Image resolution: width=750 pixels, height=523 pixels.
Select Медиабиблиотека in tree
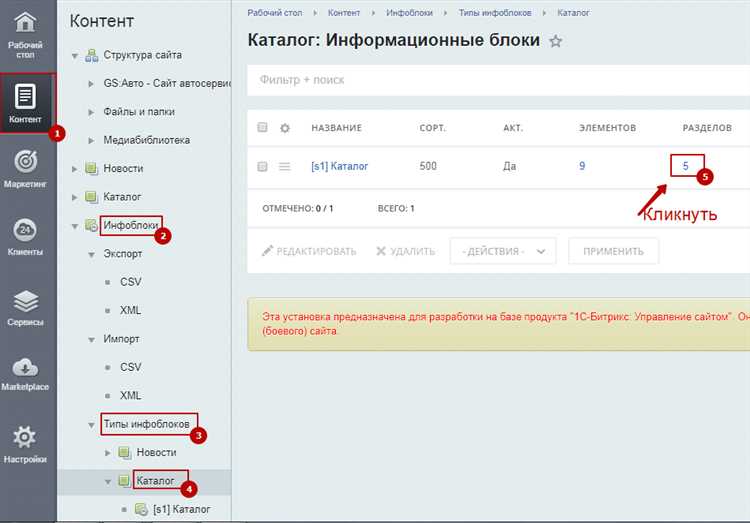[x=147, y=140]
